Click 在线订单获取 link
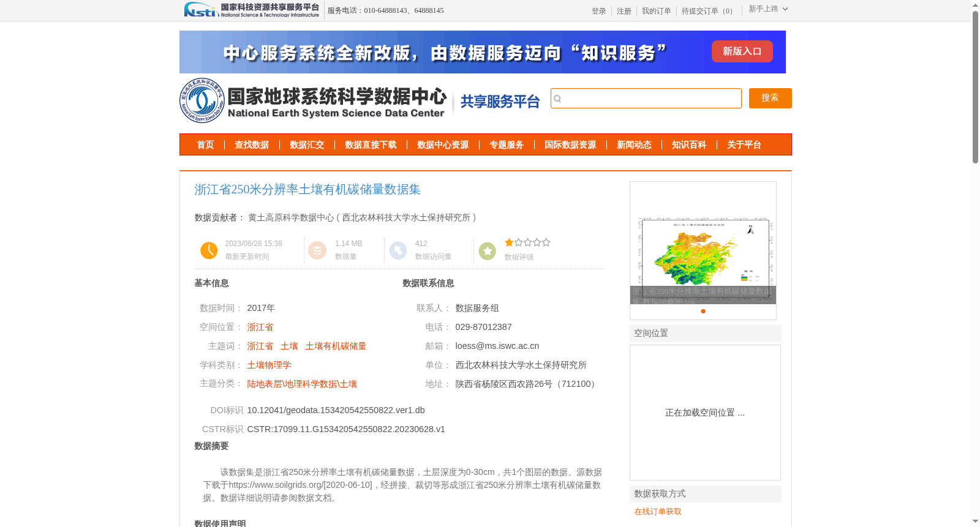Screen dimensions: 980x527 click(x=658, y=512)
